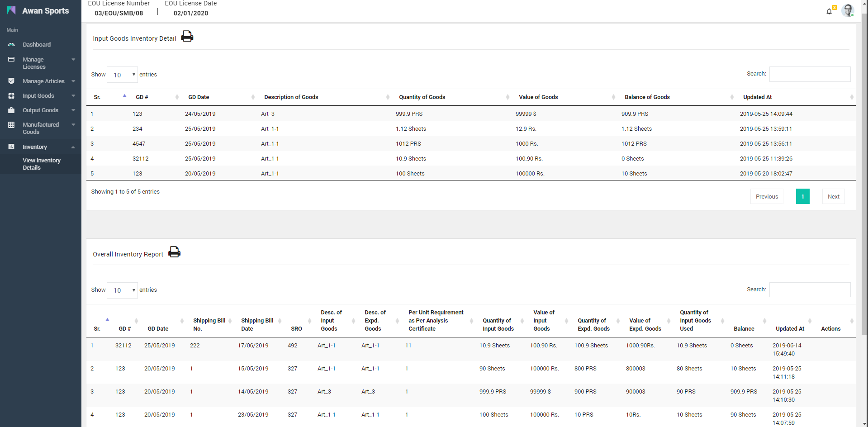This screenshot has width=868, height=427.
Task: Click '12.9 Rs.' value in first table
Action: click(x=526, y=129)
